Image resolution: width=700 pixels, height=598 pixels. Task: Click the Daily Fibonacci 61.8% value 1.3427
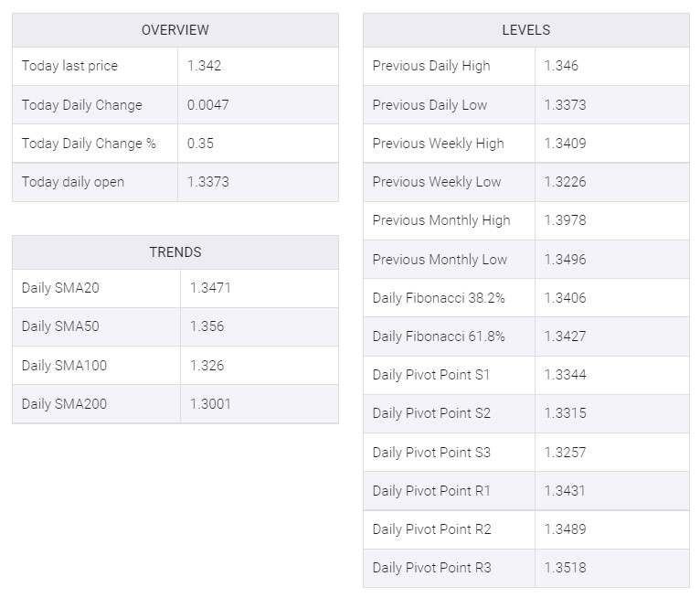pyautogui.click(x=566, y=336)
